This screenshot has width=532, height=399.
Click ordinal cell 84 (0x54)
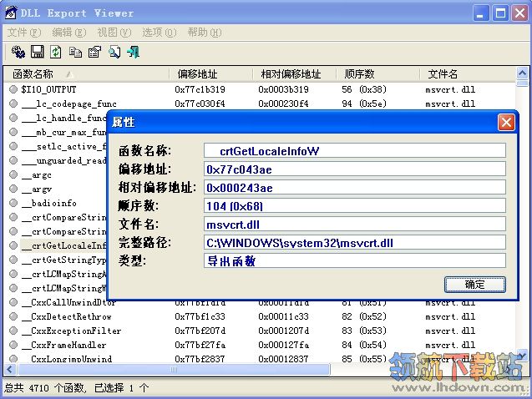(x=364, y=345)
